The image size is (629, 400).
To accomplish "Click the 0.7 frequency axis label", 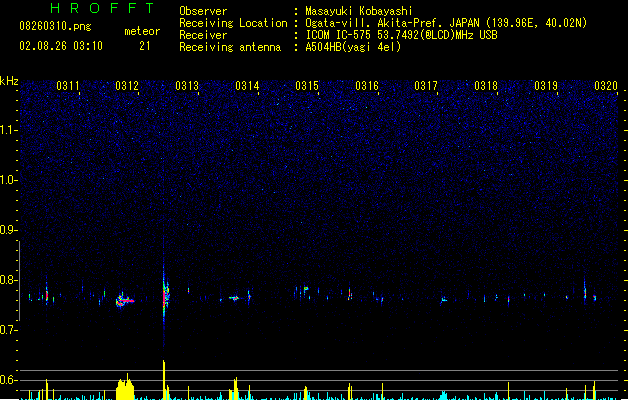I will 9,330.
